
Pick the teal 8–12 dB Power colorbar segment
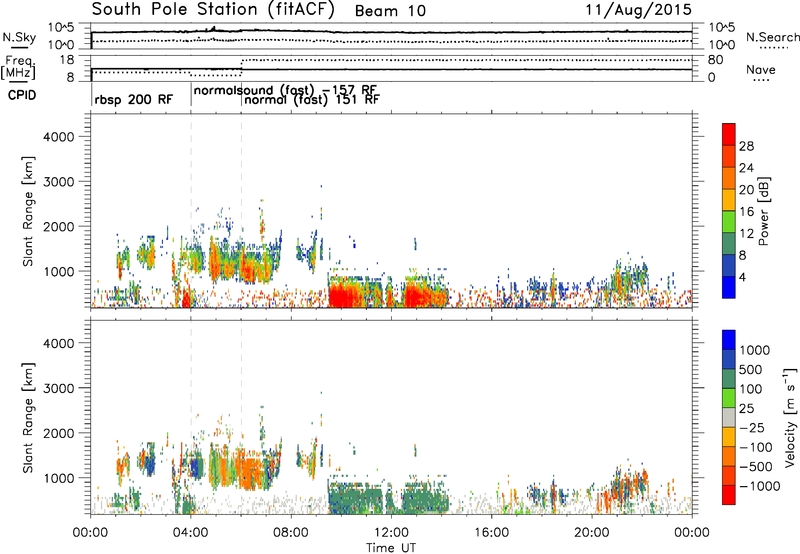[x=729, y=243]
